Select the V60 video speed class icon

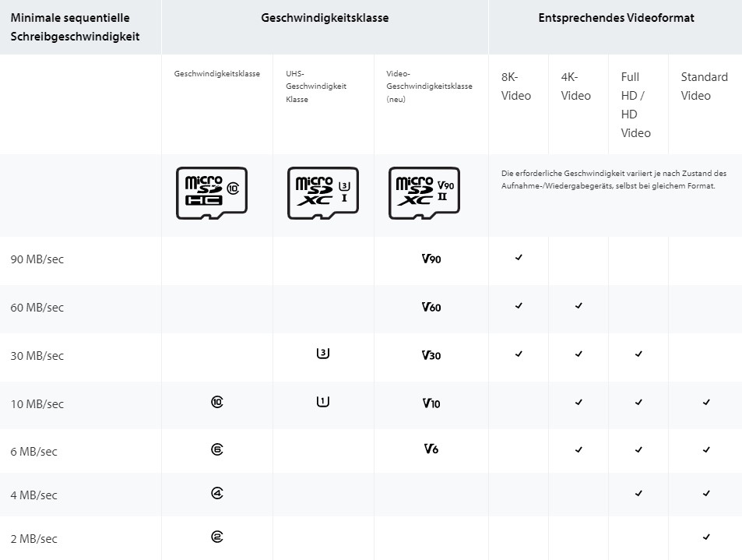click(x=431, y=307)
